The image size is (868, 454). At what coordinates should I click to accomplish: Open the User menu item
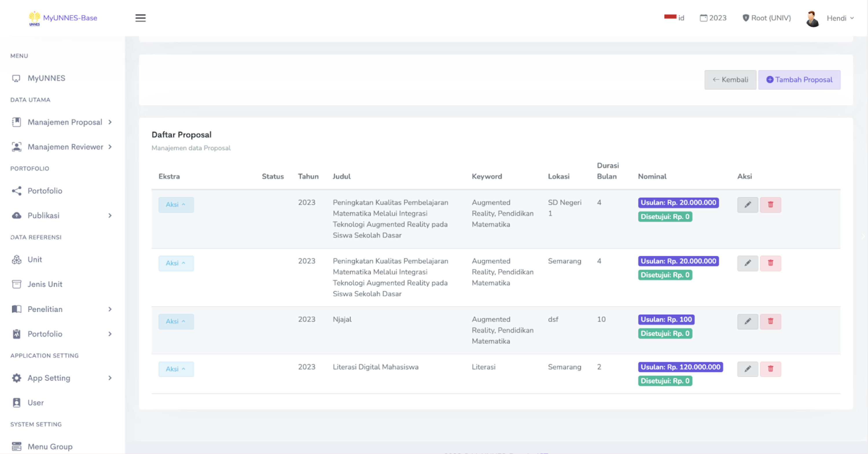click(35, 403)
